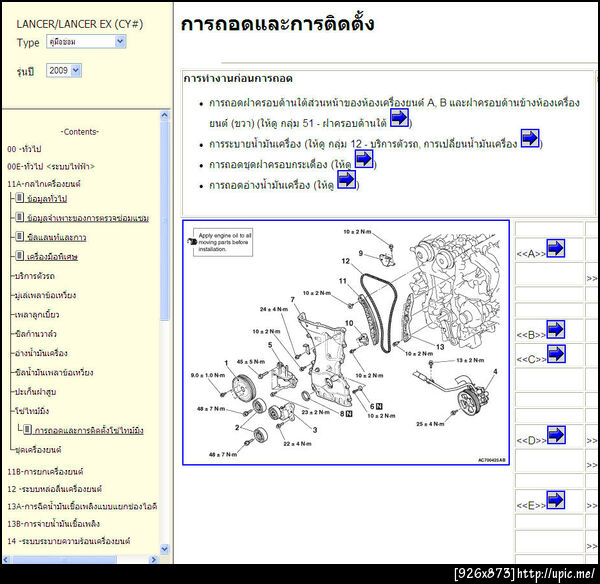Collapse โซ่ไทม์มิ่ง item

click(x=32, y=411)
